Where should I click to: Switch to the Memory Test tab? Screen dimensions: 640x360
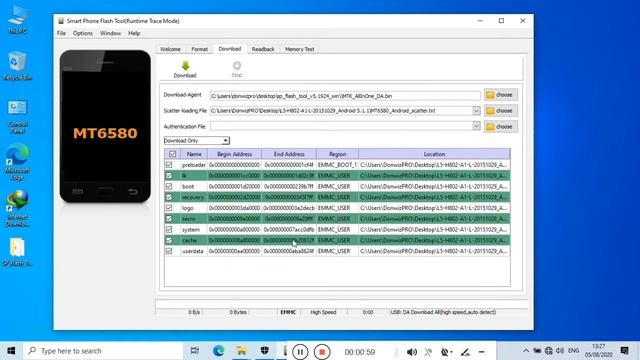[300, 49]
